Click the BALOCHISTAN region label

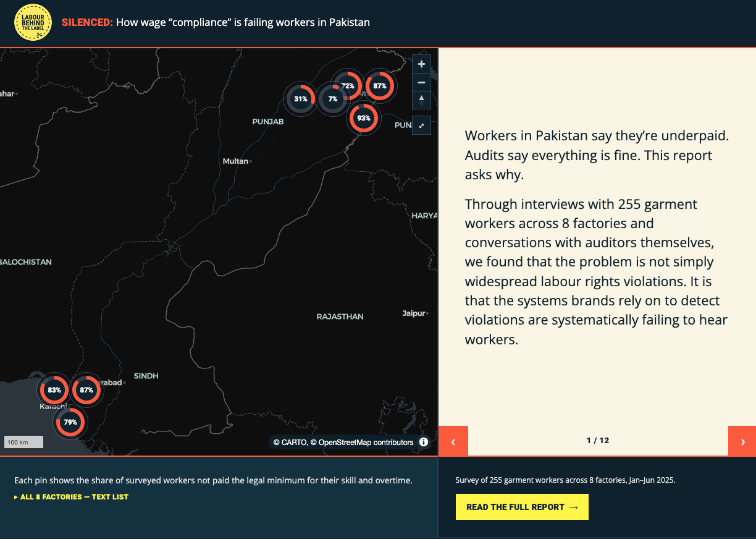pyautogui.click(x=26, y=262)
